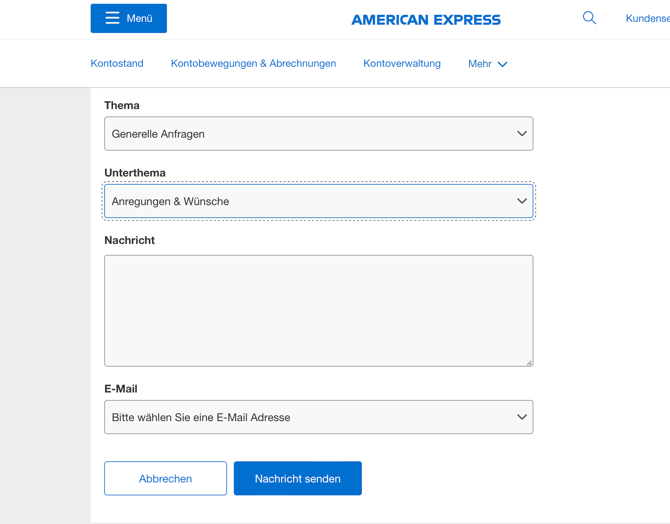
Task: Click the arrow icon in the Thema field
Action: 521,134
